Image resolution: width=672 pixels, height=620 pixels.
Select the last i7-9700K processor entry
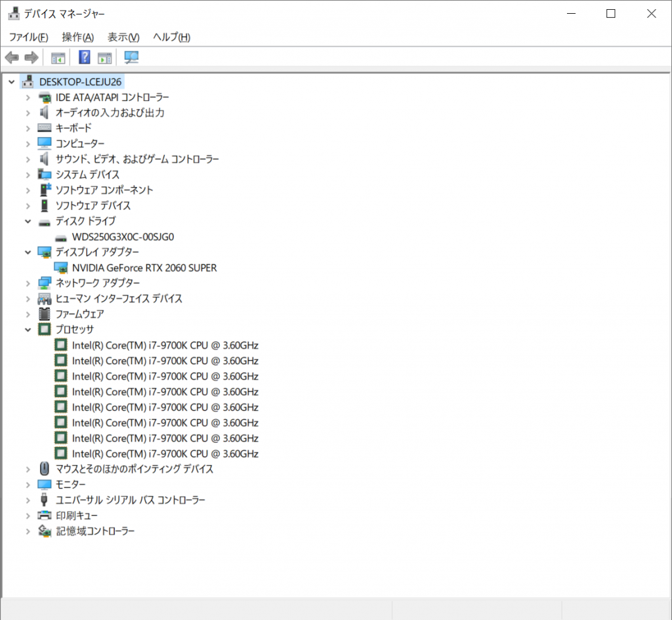[x=165, y=454]
